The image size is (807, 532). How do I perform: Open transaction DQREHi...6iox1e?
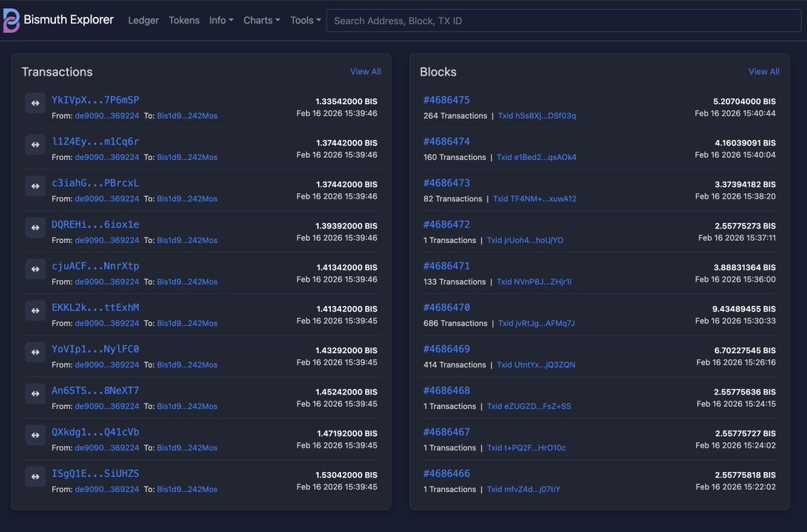tap(95, 225)
